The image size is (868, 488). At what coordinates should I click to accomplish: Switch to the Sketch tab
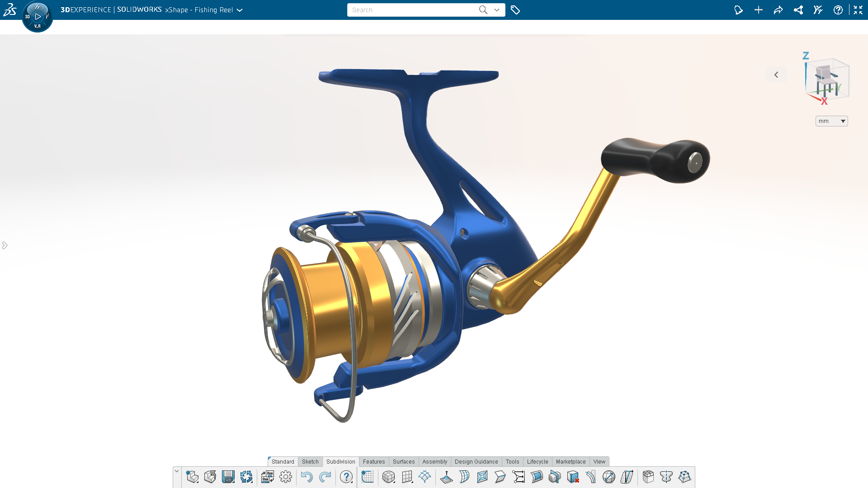tap(310, 462)
